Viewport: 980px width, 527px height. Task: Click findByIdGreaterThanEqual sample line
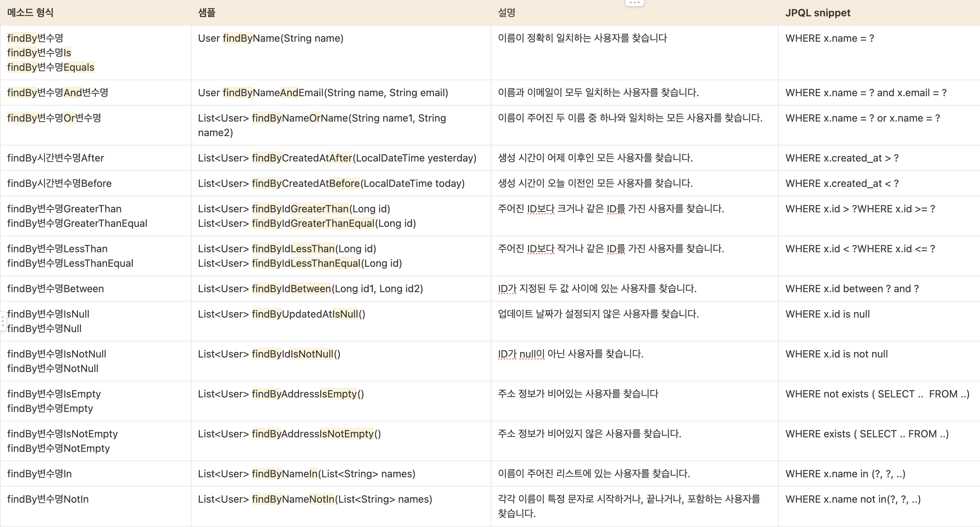(x=306, y=224)
